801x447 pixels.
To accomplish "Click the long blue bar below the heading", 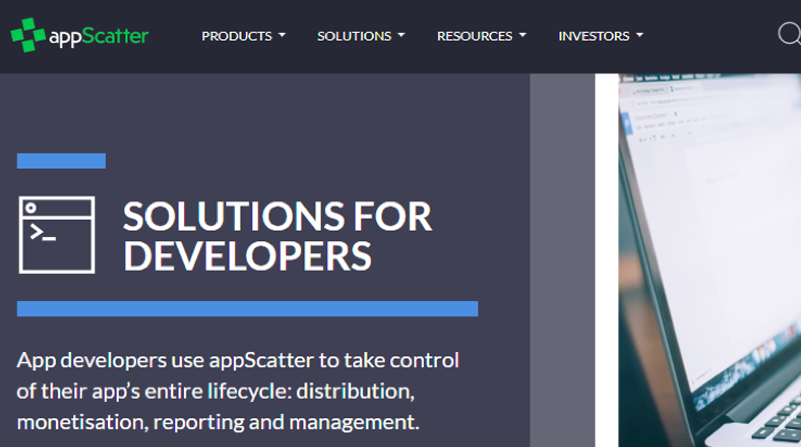I will pyautogui.click(x=247, y=309).
